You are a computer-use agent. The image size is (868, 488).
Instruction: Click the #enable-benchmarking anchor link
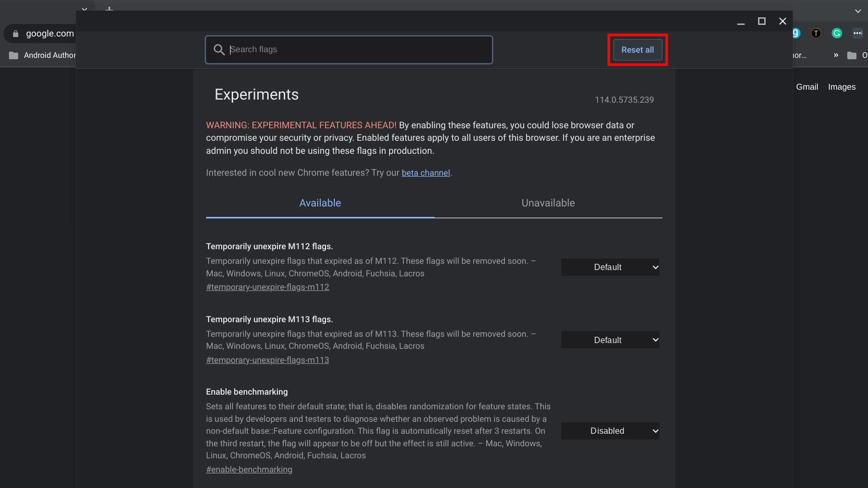[x=249, y=470]
